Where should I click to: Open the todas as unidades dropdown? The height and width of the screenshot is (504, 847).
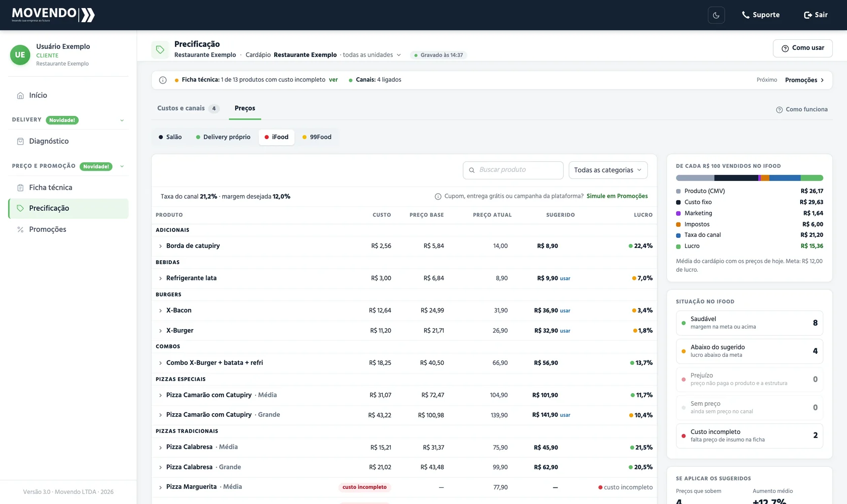point(372,55)
